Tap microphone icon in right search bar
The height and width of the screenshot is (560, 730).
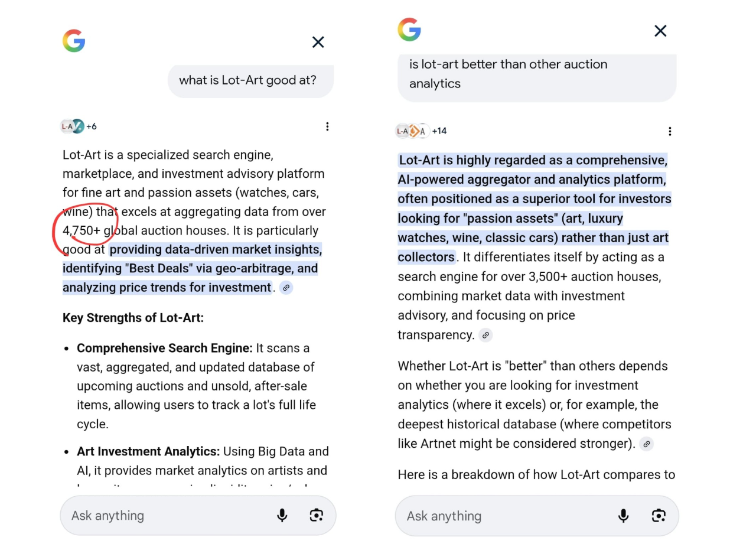point(623,516)
